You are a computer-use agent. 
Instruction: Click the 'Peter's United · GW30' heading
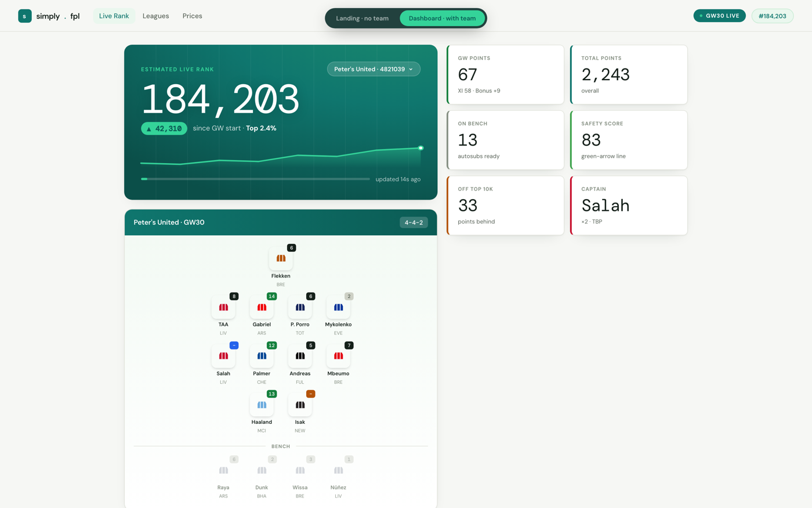[x=169, y=222]
